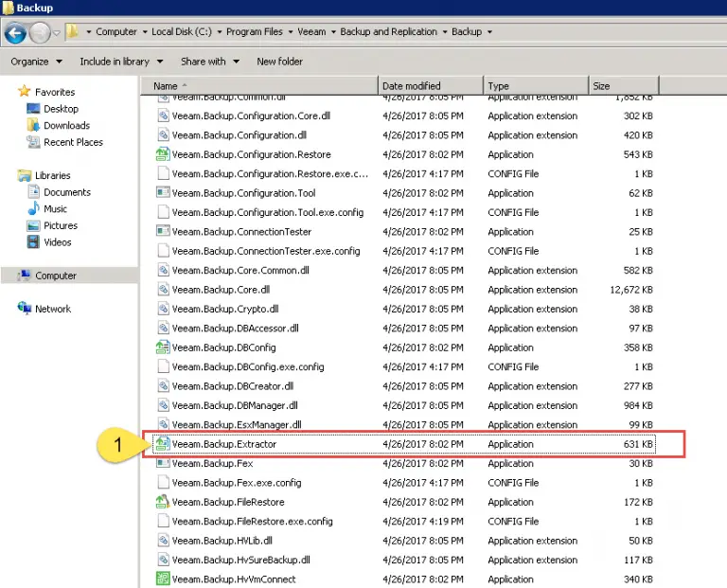Viewport: 727px width, 588px height.
Task: Select Local Disk (C:) breadcrumb
Action: click(x=182, y=31)
